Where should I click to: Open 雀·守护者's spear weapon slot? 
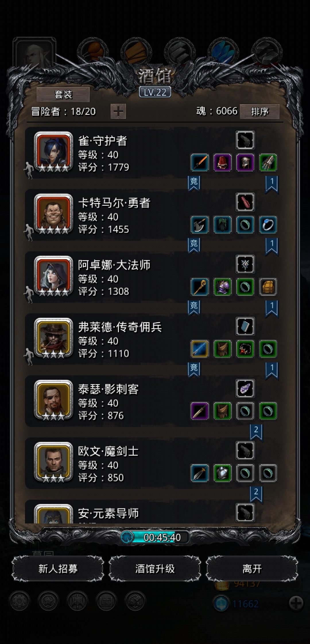pos(199,162)
